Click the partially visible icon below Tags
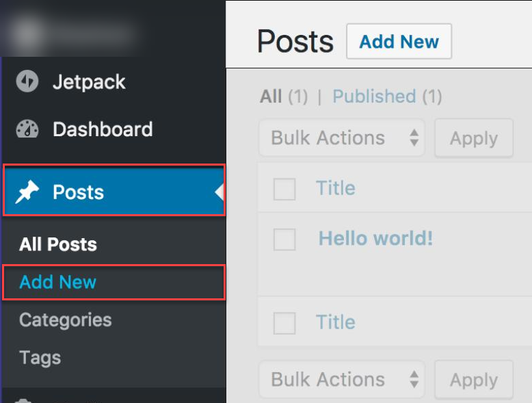This screenshot has width=532, height=403. [x=23, y=401]
